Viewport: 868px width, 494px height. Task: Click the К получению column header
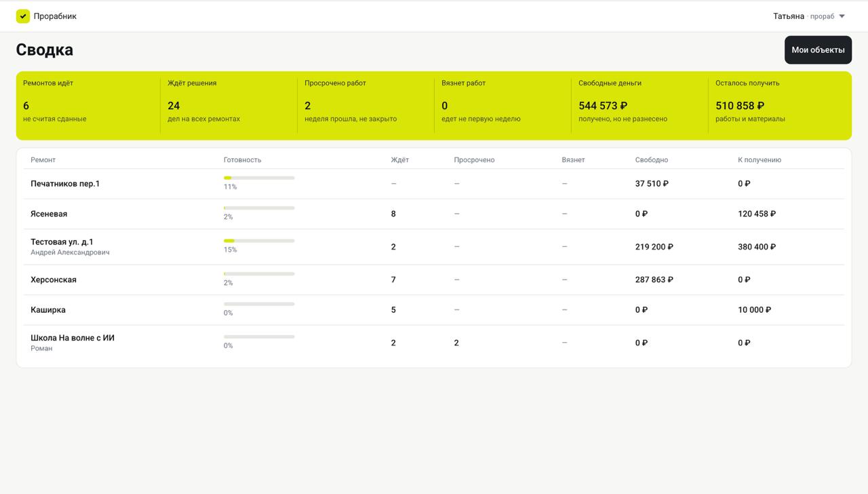[x=759, y=160]
